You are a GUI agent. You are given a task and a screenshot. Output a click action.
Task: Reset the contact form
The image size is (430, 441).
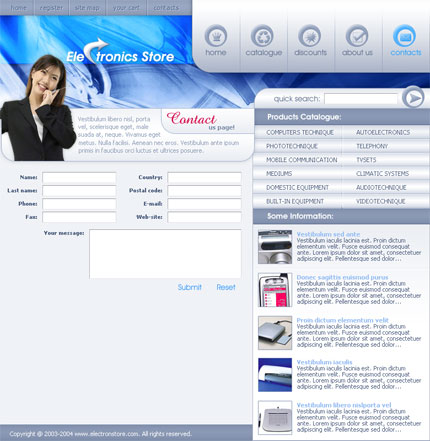pyautogui.click(x=226, y=287)
